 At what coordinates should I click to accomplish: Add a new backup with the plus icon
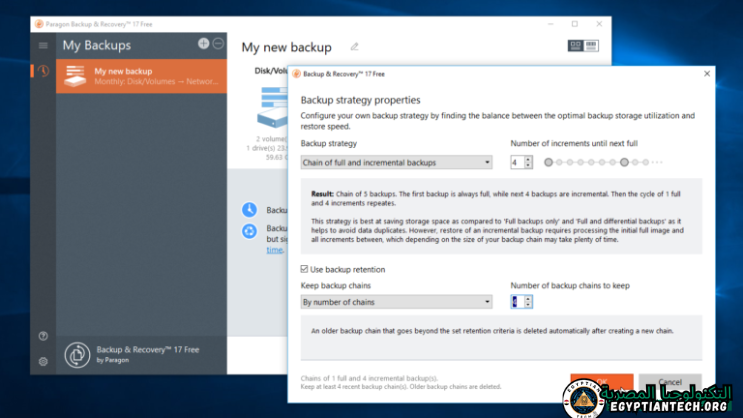[204, 44]
